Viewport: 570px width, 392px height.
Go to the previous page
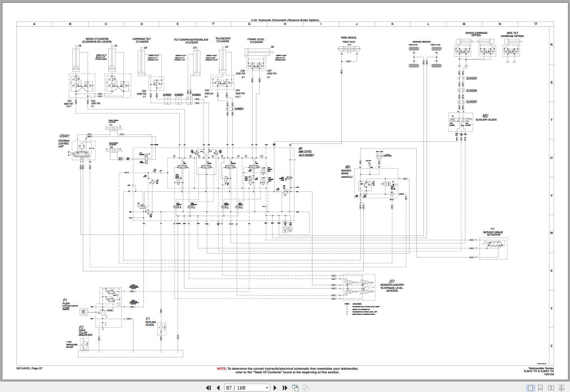(x=218, y=388)
